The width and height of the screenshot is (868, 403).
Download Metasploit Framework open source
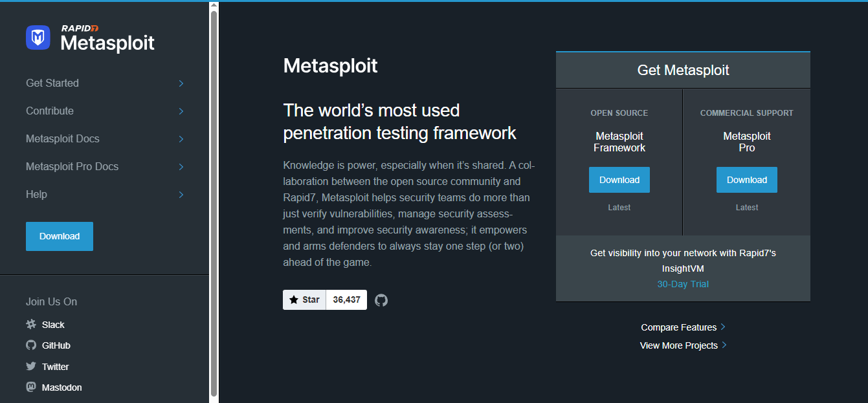tap(619, 180)
